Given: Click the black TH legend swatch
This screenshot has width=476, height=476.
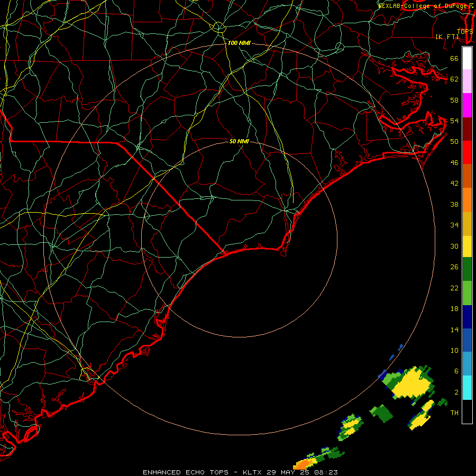Looking at the screenshot, I should pos(467,411).
